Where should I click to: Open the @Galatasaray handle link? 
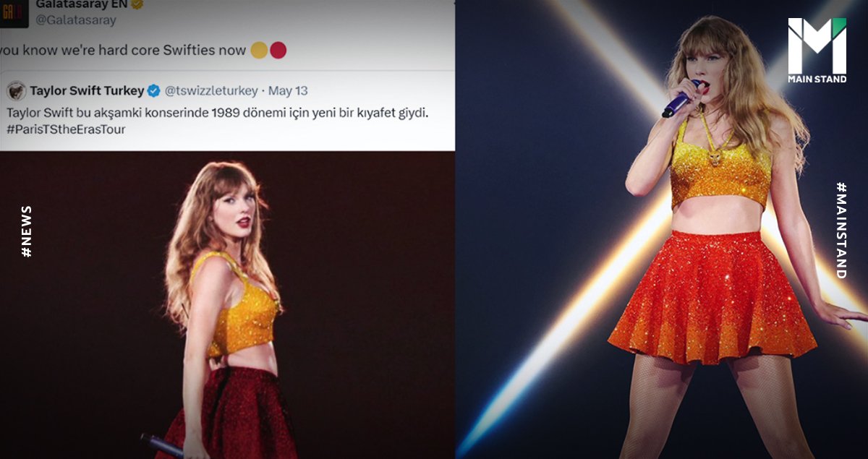coord(76,20)
